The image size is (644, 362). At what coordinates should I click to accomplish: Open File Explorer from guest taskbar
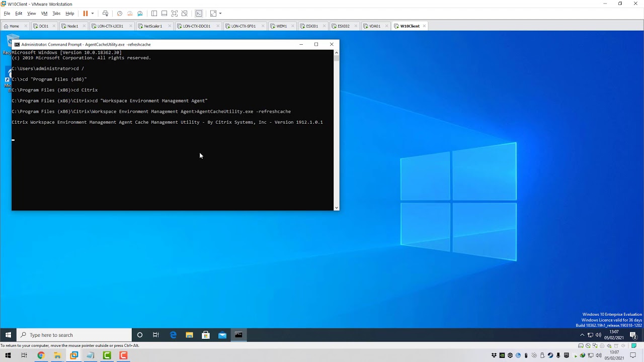189,335
